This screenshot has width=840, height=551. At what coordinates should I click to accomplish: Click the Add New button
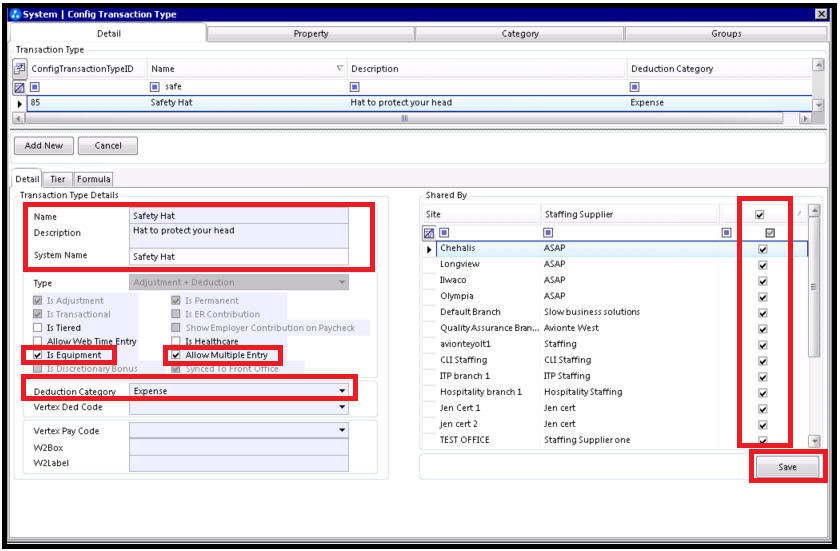click(x=43, y=146)
